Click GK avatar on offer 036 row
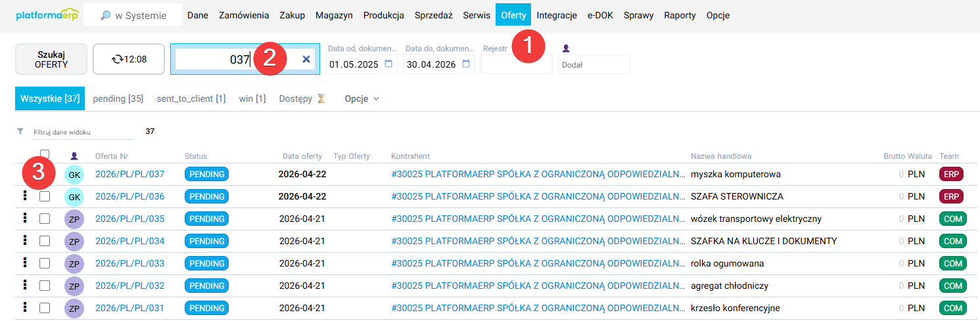This screenshot has width=980, height=321. tap(74, 197)
